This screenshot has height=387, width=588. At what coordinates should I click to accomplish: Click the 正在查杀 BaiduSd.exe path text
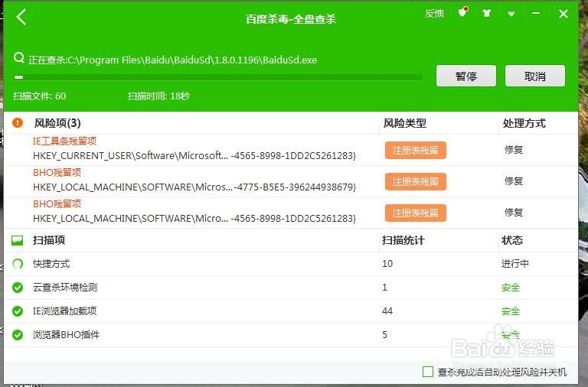(172, 60)
